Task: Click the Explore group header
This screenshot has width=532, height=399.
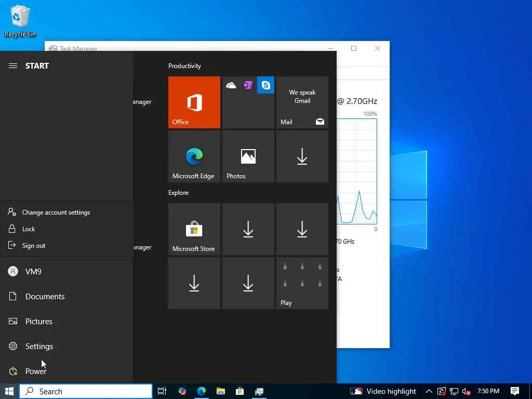Action: point(179,192)
